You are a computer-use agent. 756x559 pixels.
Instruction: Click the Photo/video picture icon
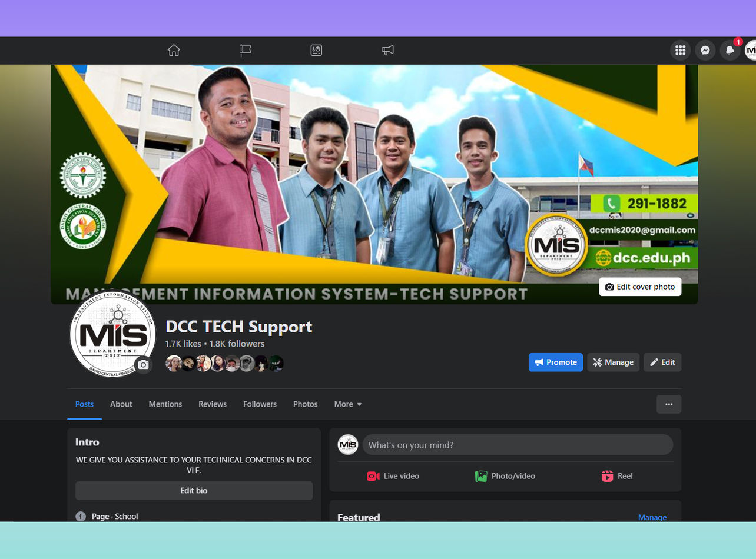click(481, 476)
